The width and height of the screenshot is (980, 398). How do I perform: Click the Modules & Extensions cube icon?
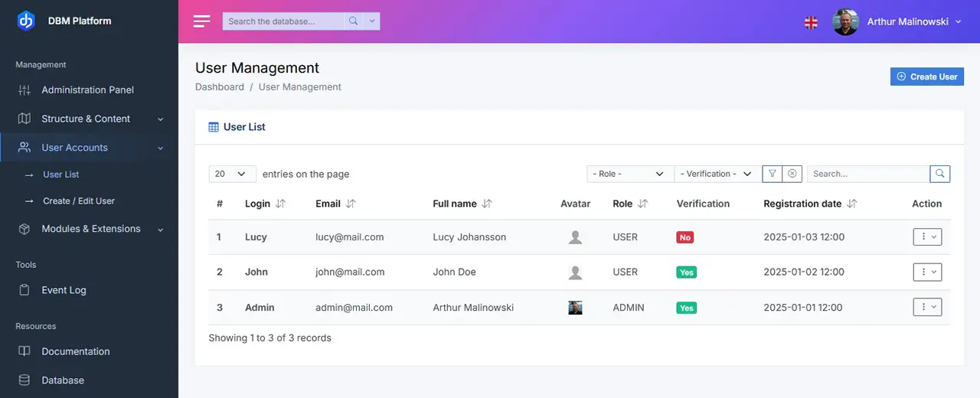[24, 229]
